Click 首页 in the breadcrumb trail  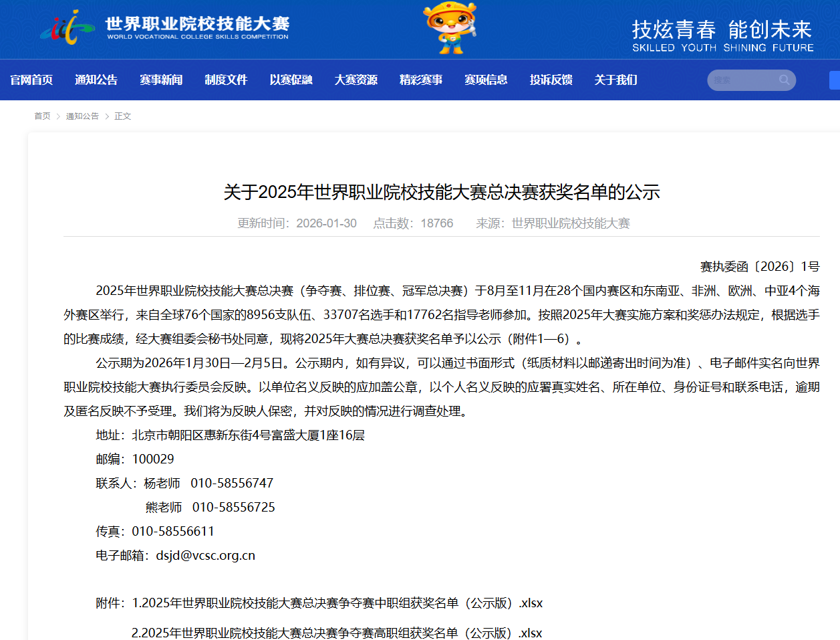[x=41, y=116]
